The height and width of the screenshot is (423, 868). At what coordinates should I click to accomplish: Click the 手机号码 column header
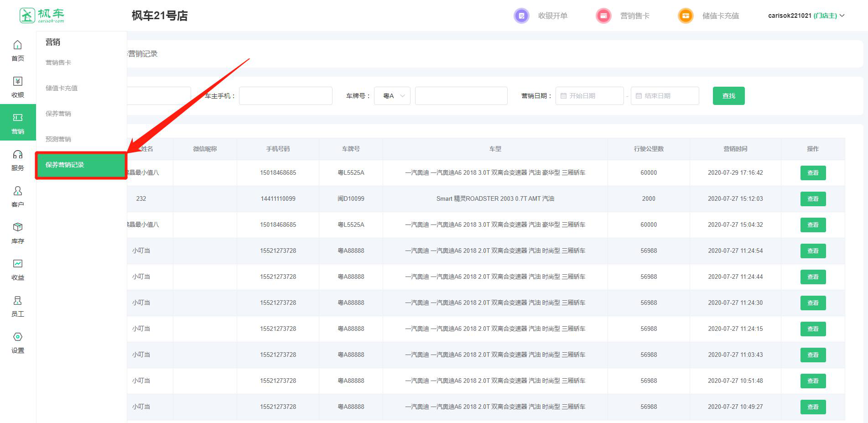click(x=278, y=149)
